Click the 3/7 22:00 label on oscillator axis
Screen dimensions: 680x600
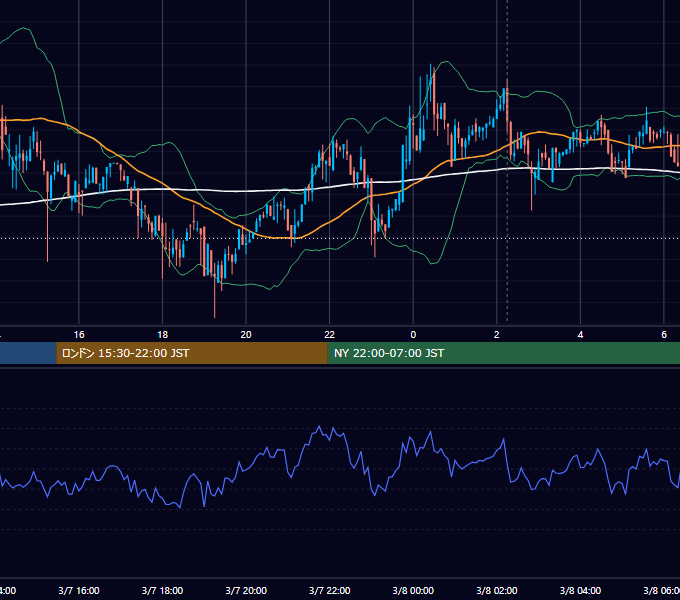[x=330, y=590]
